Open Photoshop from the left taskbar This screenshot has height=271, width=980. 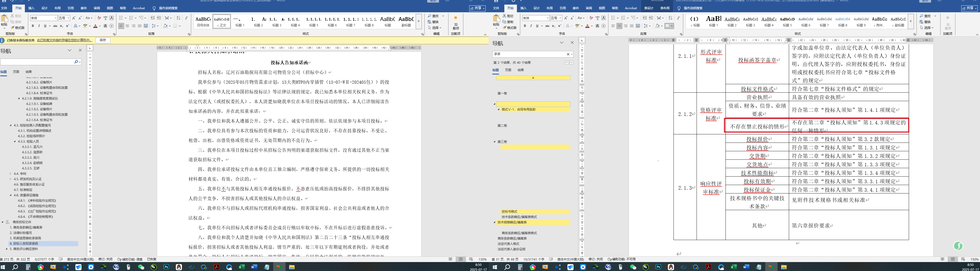pos(166,267)
